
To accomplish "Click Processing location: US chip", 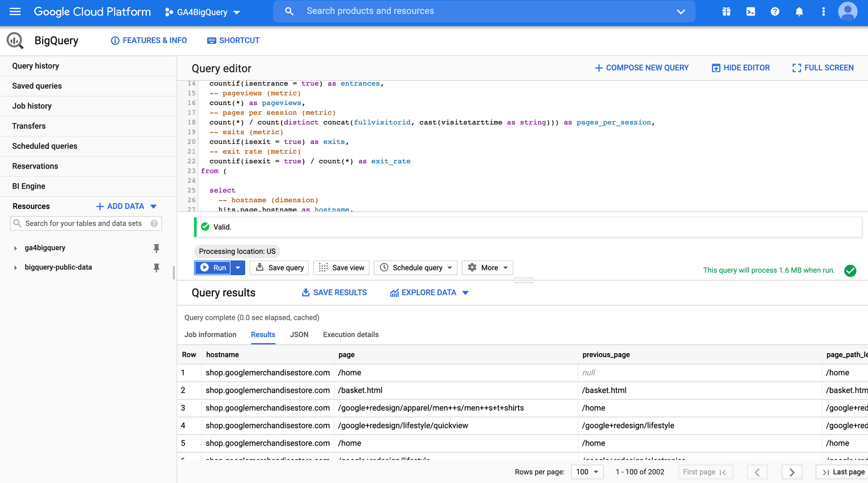I will point(237,251).
